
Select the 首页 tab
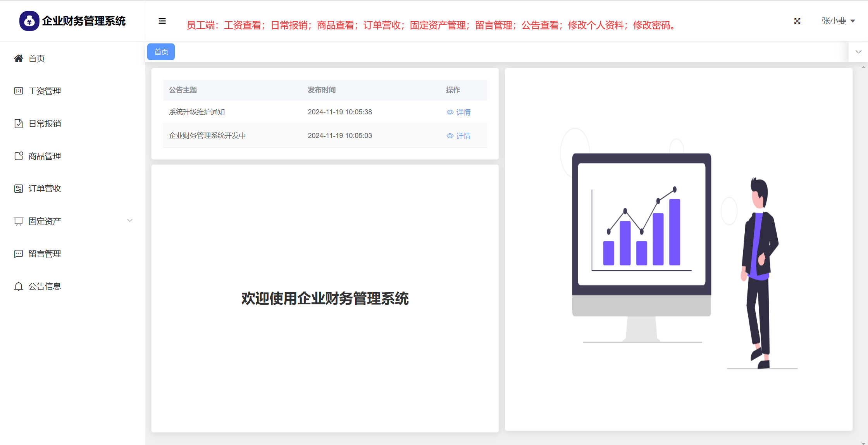pyautogui.click(x=161, y=52)
